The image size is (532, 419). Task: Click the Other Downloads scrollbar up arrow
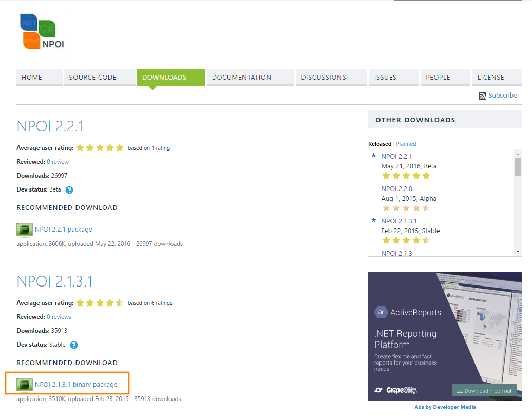click(x=518, y=154)
